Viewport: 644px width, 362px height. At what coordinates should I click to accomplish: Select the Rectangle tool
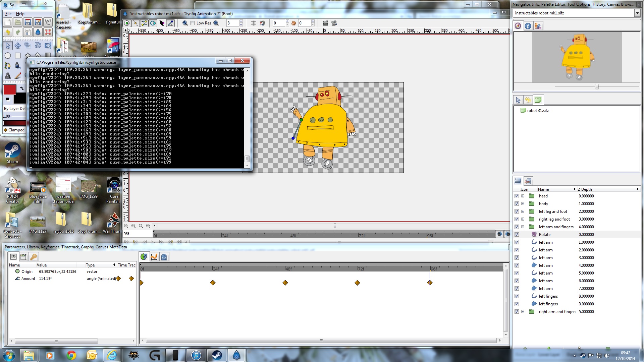point(18,55)
